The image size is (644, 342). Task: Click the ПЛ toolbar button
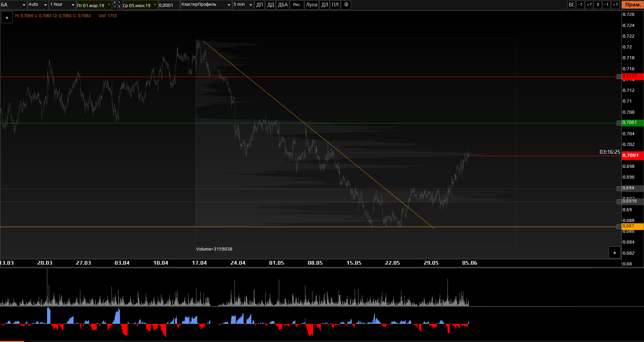point(335,5)
